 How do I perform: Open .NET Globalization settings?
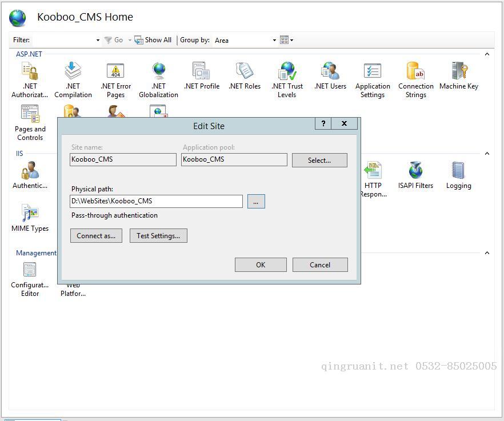[x=158, y=80]
